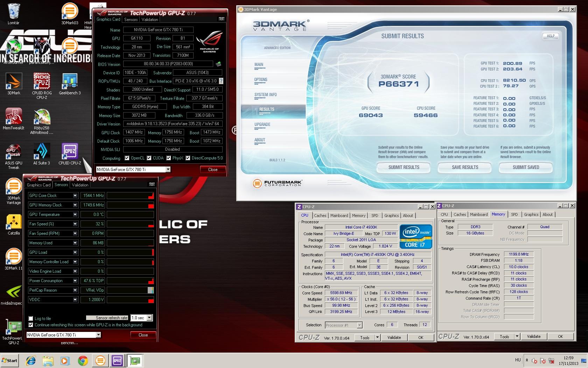
Task: Click the BIOS Version field in GPU-Z
Action: (168, 64)
